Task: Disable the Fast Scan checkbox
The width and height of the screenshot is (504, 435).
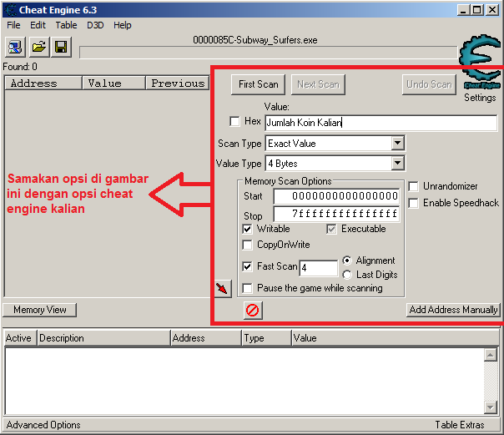Action: coord(247,266)
